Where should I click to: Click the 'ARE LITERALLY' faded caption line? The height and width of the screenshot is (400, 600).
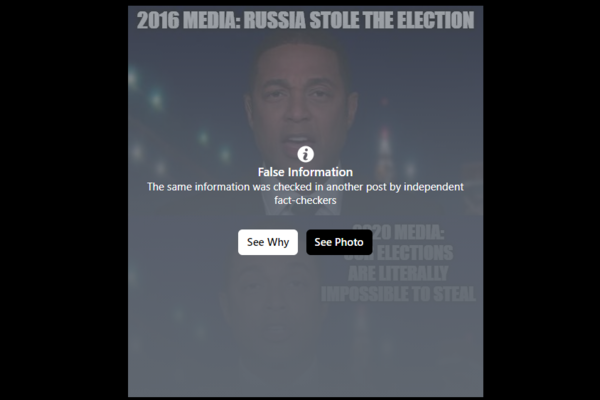tap(398, 273)
